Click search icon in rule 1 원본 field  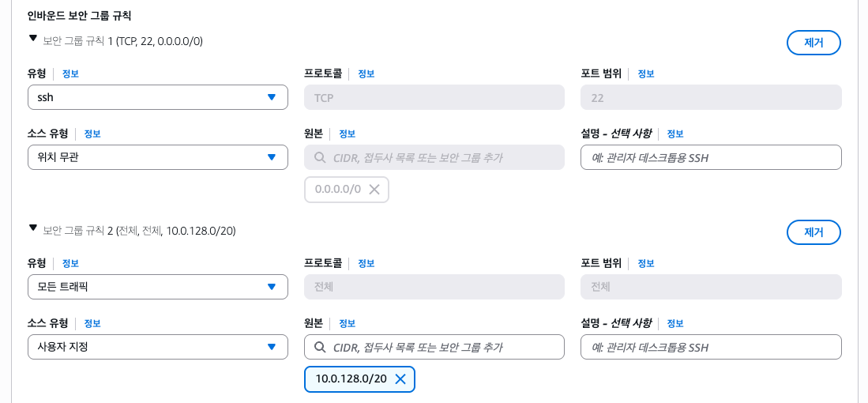320,157
